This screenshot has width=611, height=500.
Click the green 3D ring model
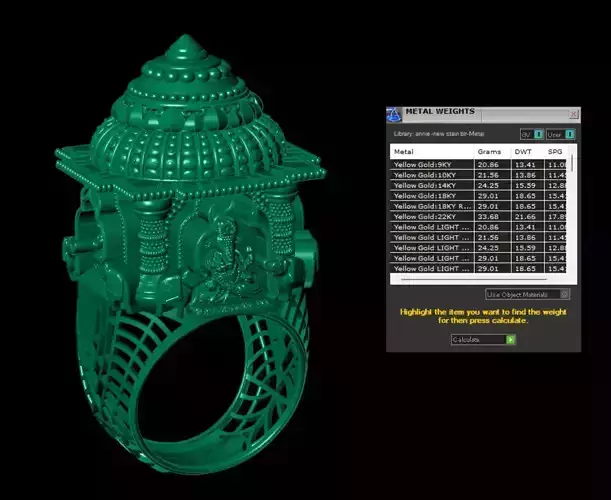pos(191,253)
